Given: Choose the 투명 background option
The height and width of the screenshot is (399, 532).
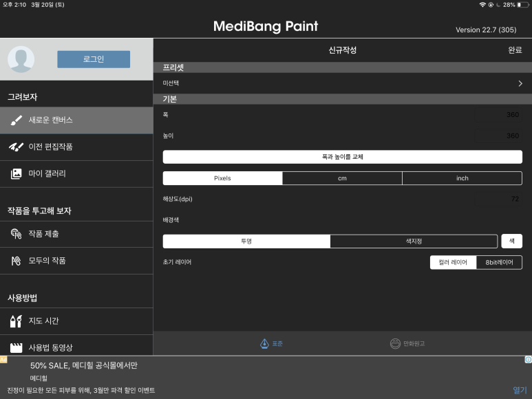Looking at the screenshot, I should pyautogui.click(x=246, y=241).
